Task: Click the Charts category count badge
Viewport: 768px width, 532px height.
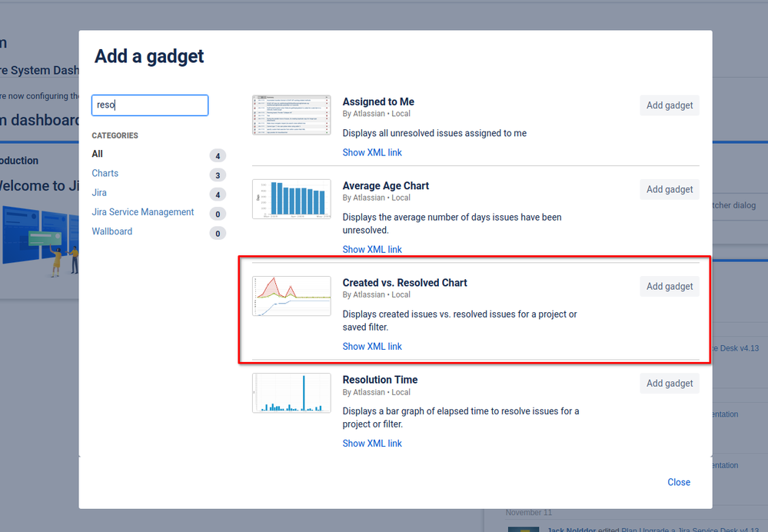Action: coord(218,175)
